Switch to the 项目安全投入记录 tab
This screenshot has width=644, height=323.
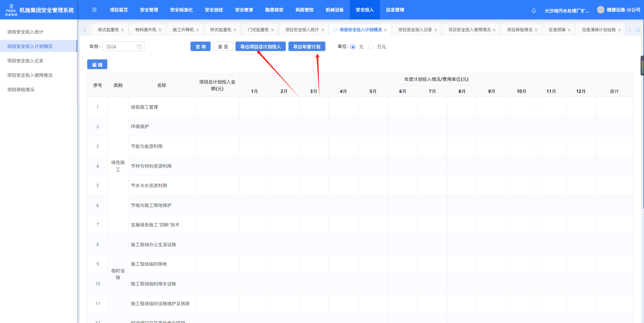coord(415,30)
